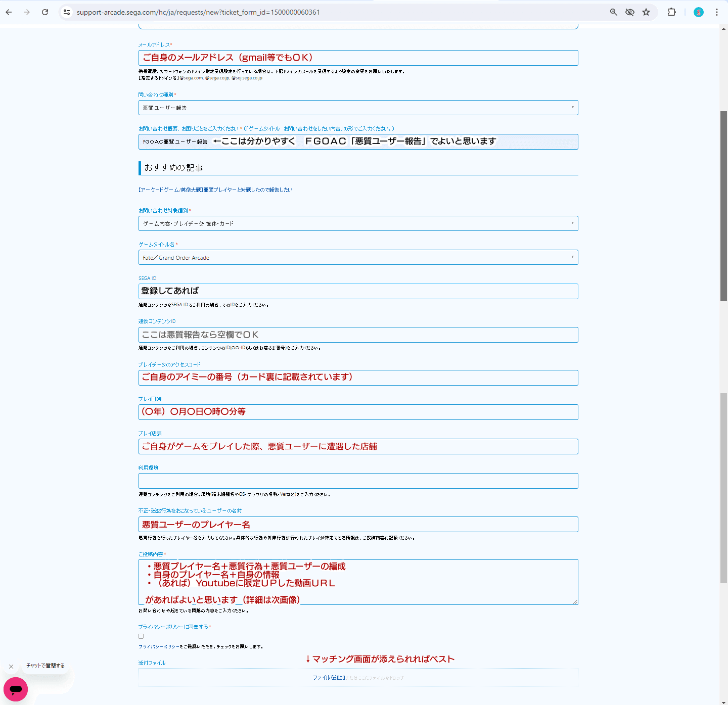
Task: Click the お問い合わせ概要 subject field
Action: [x=358, y=142]
